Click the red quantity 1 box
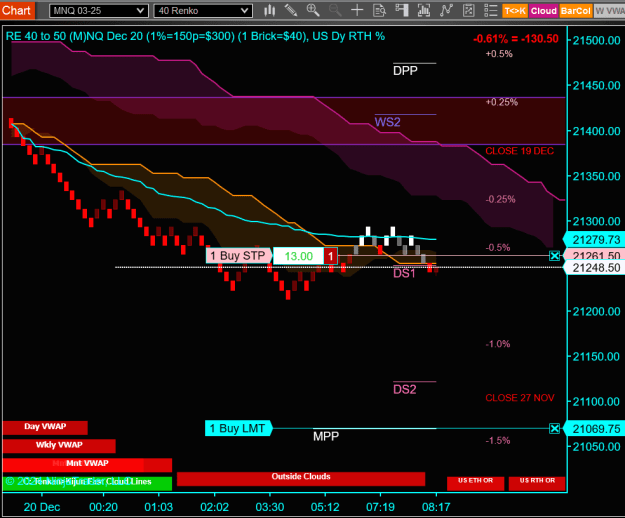Screen dimensions: 625x518 [330, 256]
